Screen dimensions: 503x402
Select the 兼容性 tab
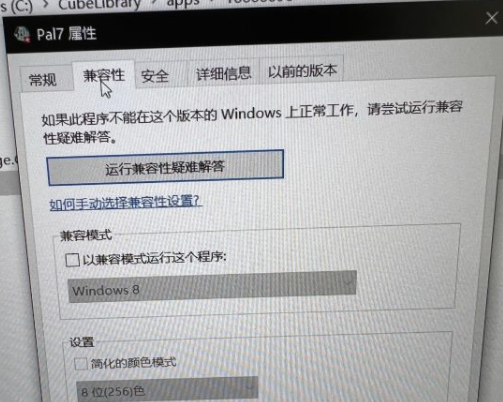click(104, 75)
